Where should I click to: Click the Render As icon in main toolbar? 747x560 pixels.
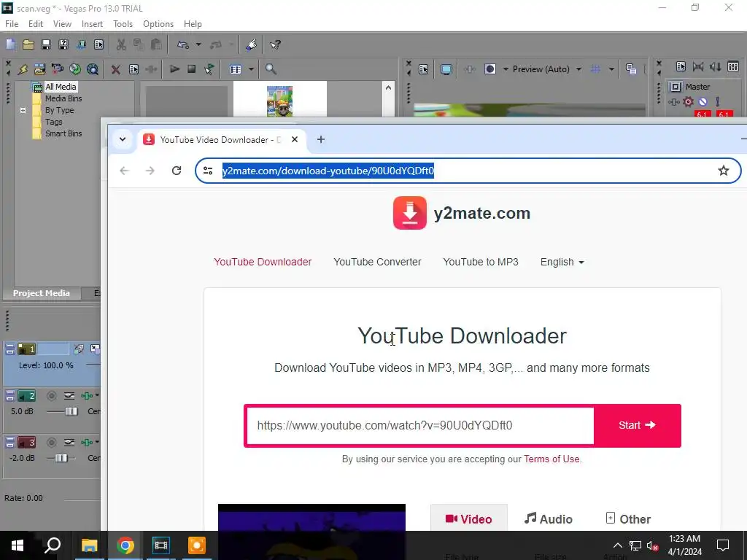click(x=81, y=44)
